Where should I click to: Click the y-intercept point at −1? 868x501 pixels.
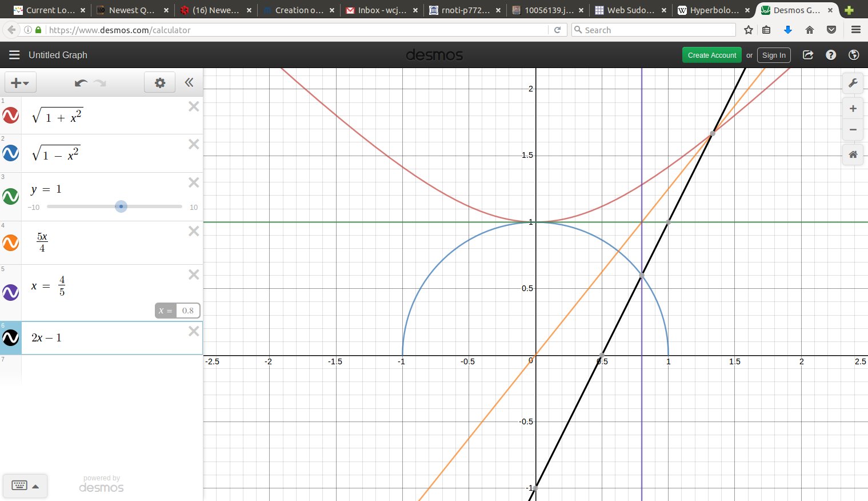[535, 488]
